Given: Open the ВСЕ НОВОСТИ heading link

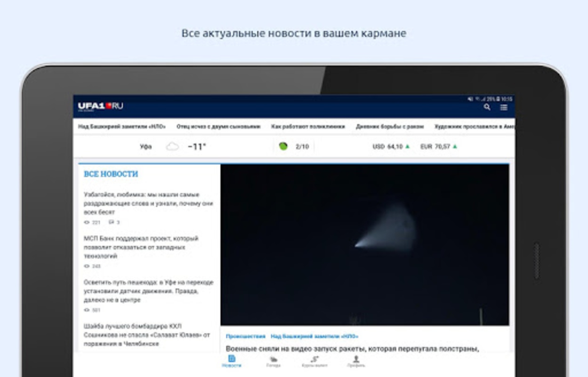Looking at the screenshot, I should pos(111,174).
